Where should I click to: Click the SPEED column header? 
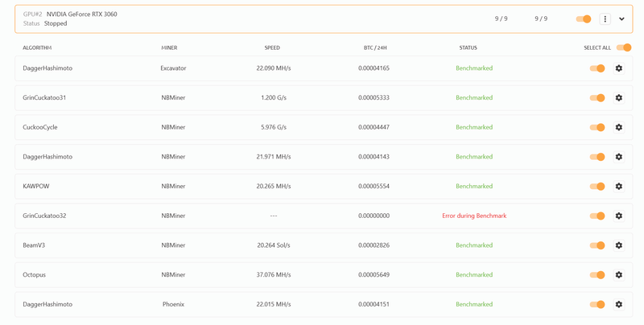tap(272, 48)
